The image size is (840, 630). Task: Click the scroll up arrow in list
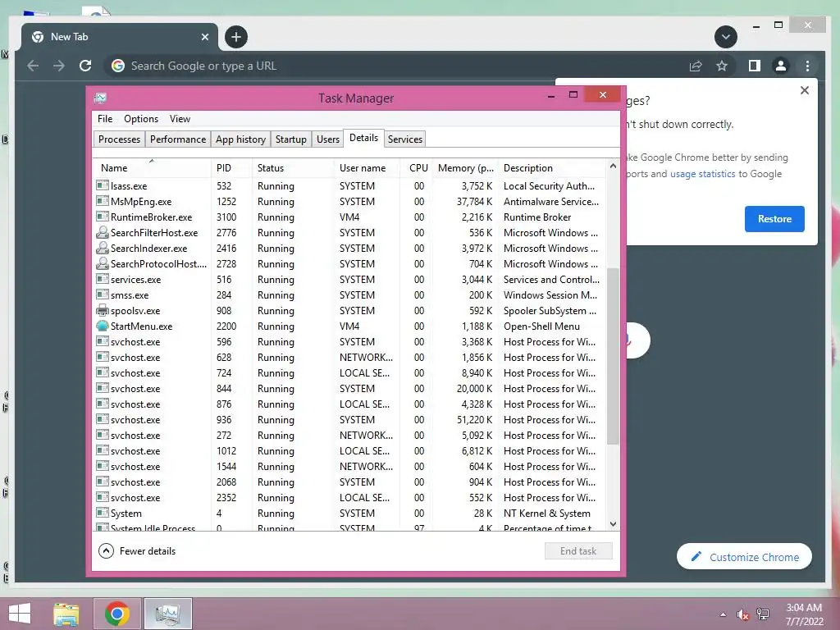613,166
